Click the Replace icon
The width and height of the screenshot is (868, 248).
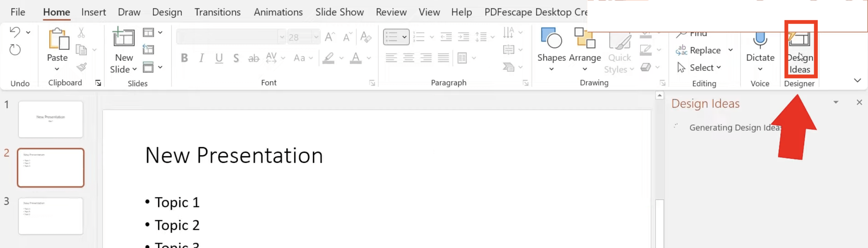pyautogui.click(x=681, y=50)
